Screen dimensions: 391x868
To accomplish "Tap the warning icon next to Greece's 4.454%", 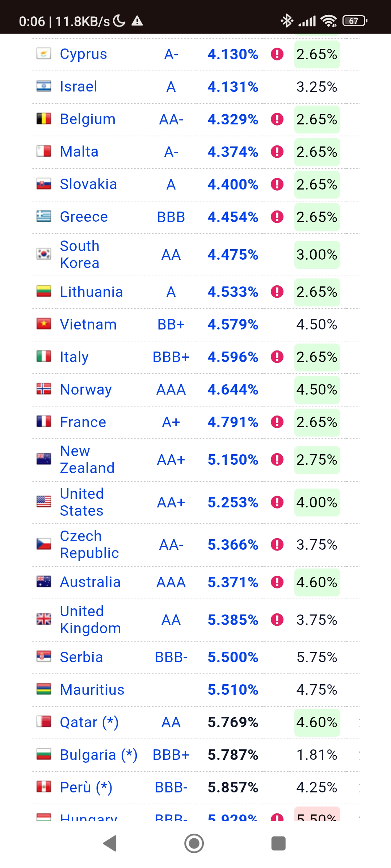I will pyautogui.click(x=277, y=217).
